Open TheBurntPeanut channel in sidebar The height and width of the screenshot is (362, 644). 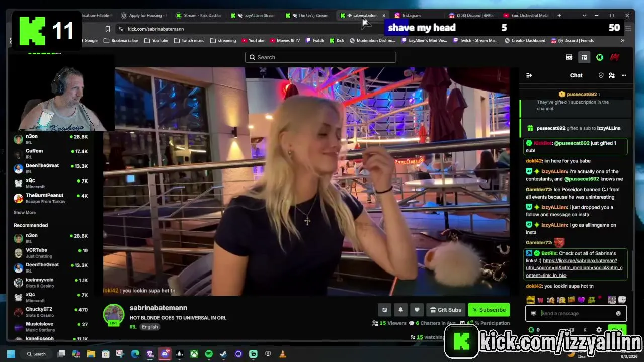click(x=50, y=198)
